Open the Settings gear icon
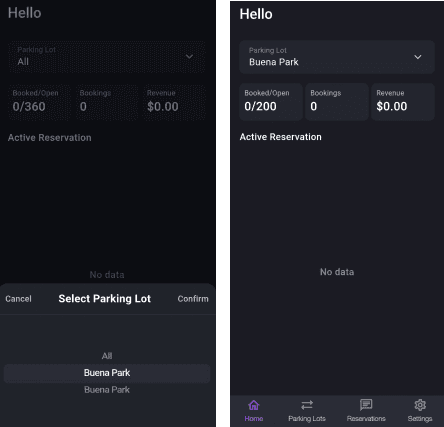The width and height of the screenshot is (444, 427). pyautogui.click(x=420, y=405)
